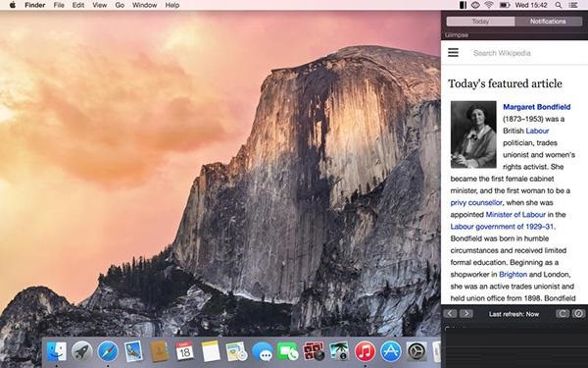This screenshot has width=588, height=368.
Task: Open iPhoto from the Dock
Action: 339,352
